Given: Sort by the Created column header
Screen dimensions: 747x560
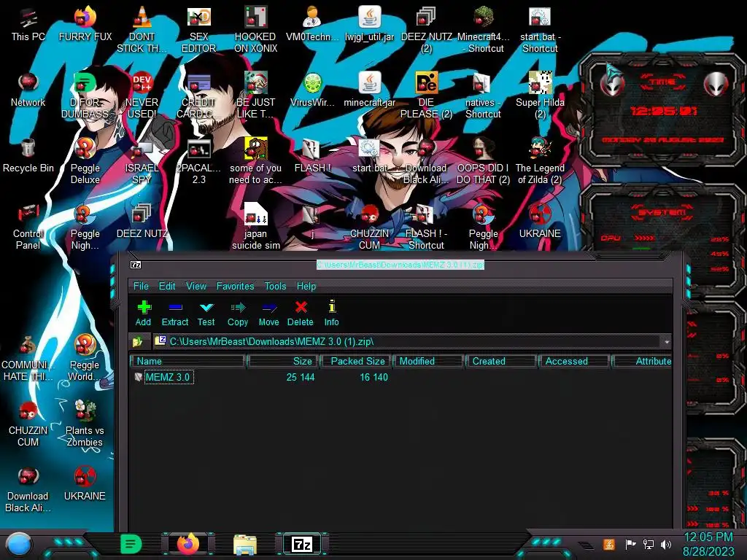Looking at the screenshot, I should pos(501,362).
